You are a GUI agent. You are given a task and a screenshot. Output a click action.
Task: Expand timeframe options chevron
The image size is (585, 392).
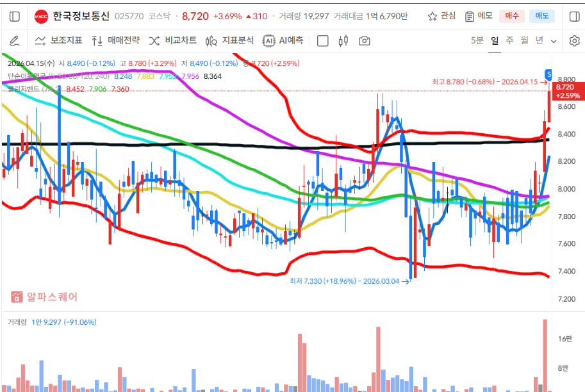554,41
